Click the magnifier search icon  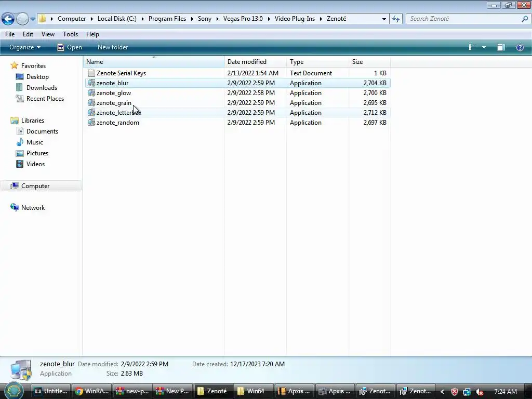pyautogui.click(x=525, y=19)
